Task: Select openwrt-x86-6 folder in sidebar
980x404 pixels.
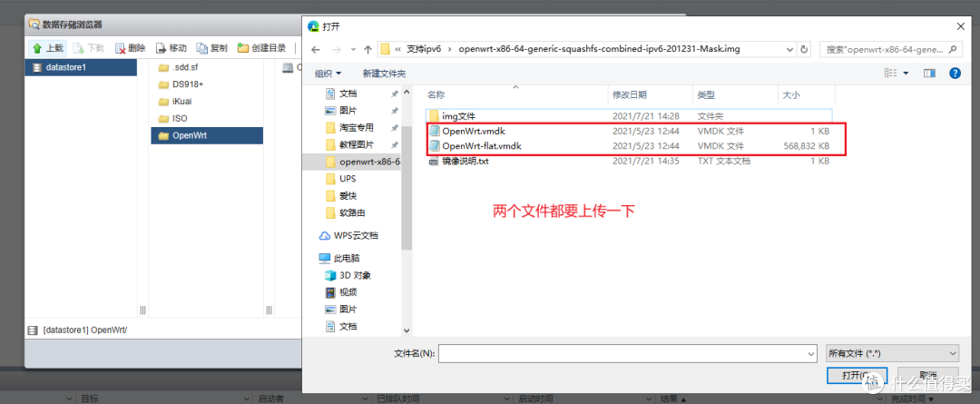Action: coord(351,162)
